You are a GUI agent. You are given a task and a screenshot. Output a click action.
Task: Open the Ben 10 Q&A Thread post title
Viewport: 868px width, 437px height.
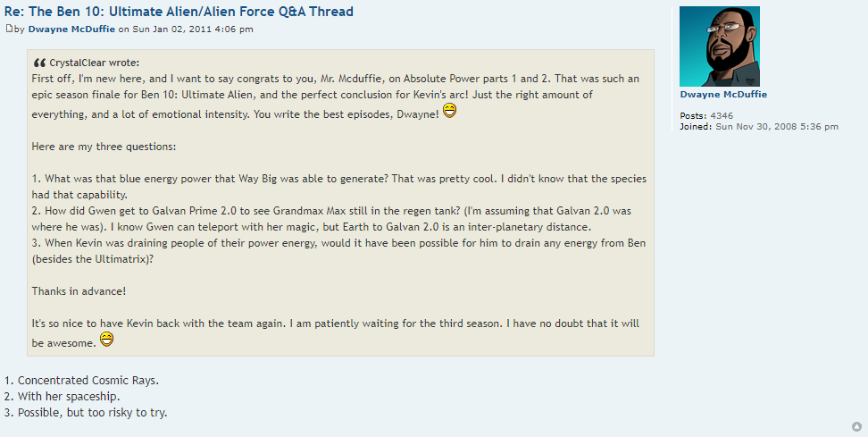point(179,12)
